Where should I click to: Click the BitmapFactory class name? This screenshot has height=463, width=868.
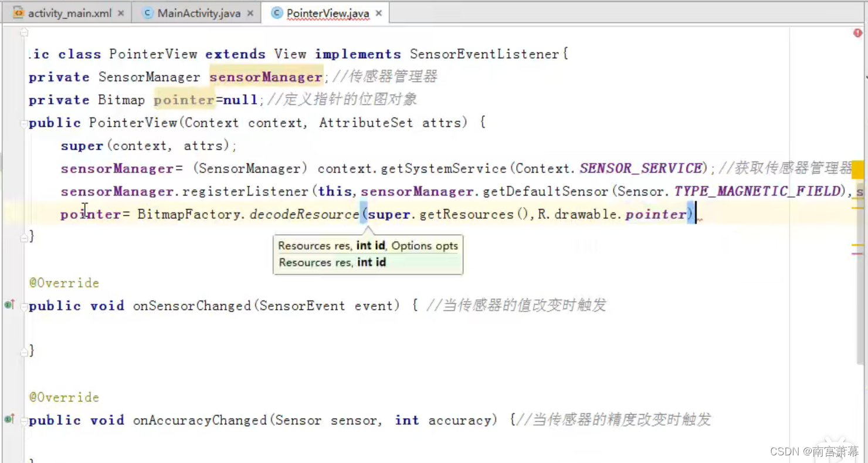(189, 214)
